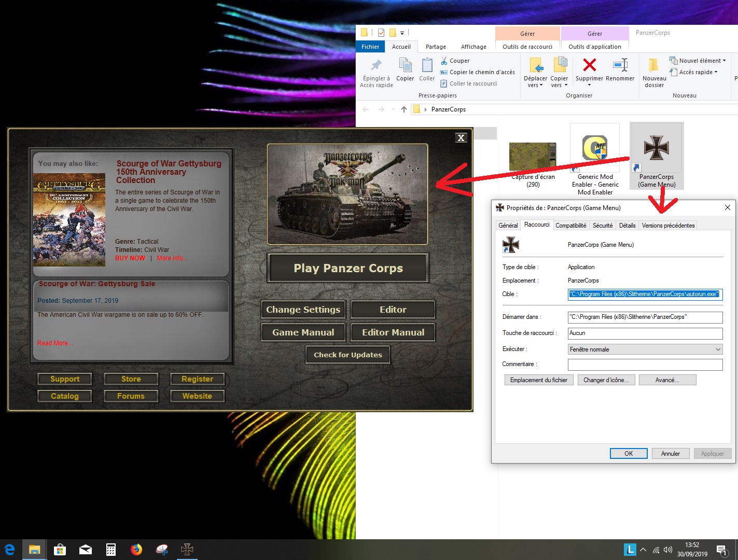Viewport: 738px width, 560px height.
Task: Click the Épingler à Accès rapide pin icon
Action: [x=377, y=65]
